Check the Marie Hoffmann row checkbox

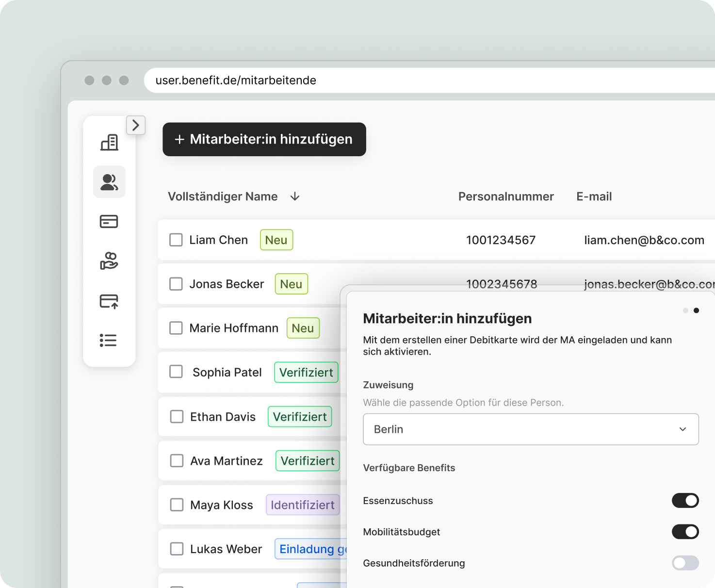tap(176, 328)
